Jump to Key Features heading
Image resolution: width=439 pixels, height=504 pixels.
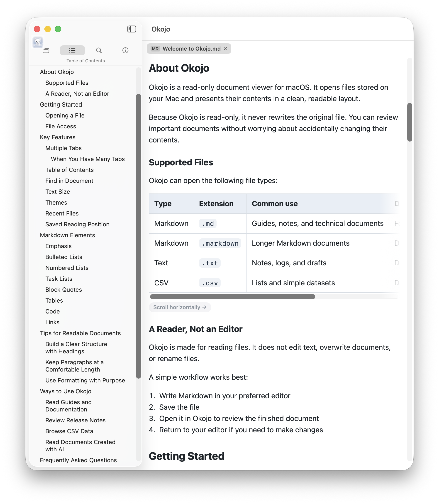pos(58,137)
